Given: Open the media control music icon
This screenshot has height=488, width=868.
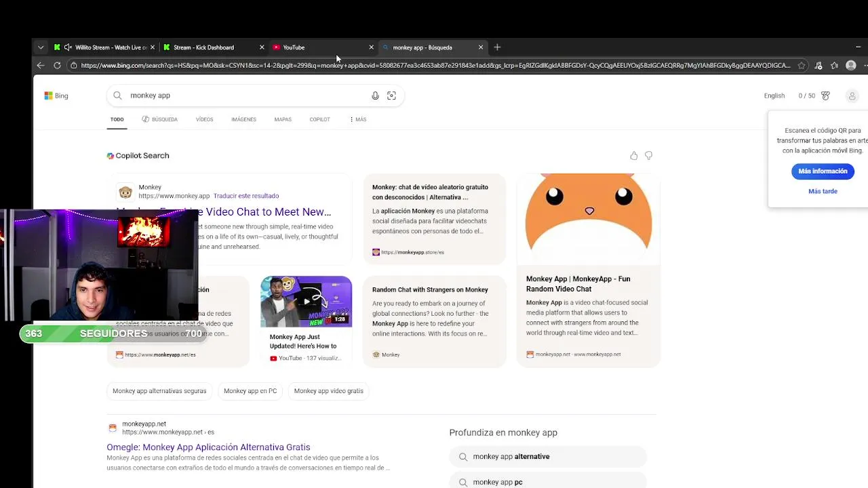Looking at the screenshot, I should [x=818, y=66].
